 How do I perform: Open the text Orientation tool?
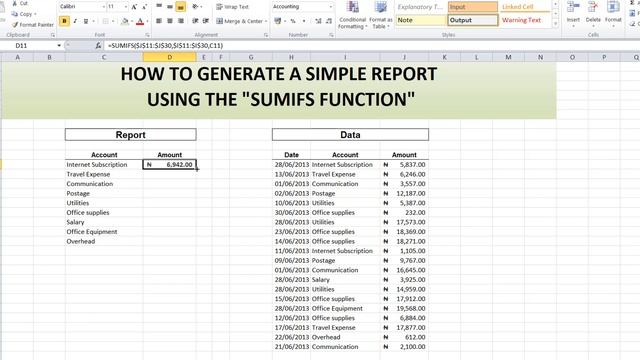(x=196, y=7)
